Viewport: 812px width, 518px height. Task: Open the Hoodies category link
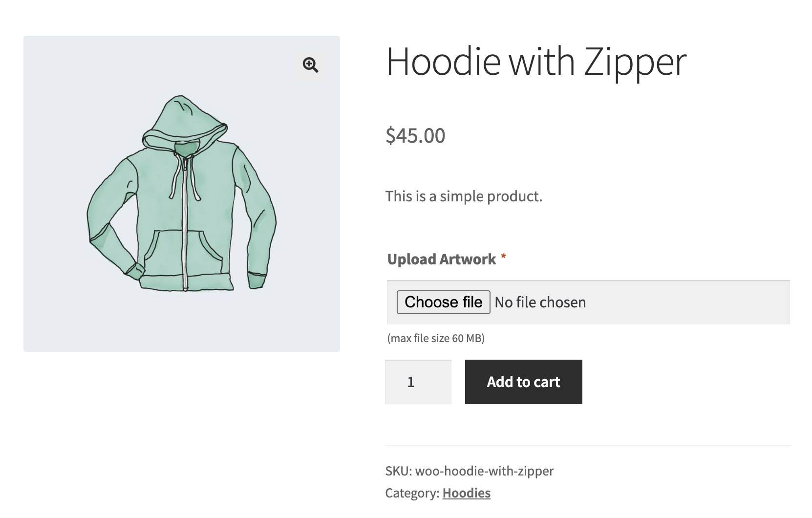[466, 493]
